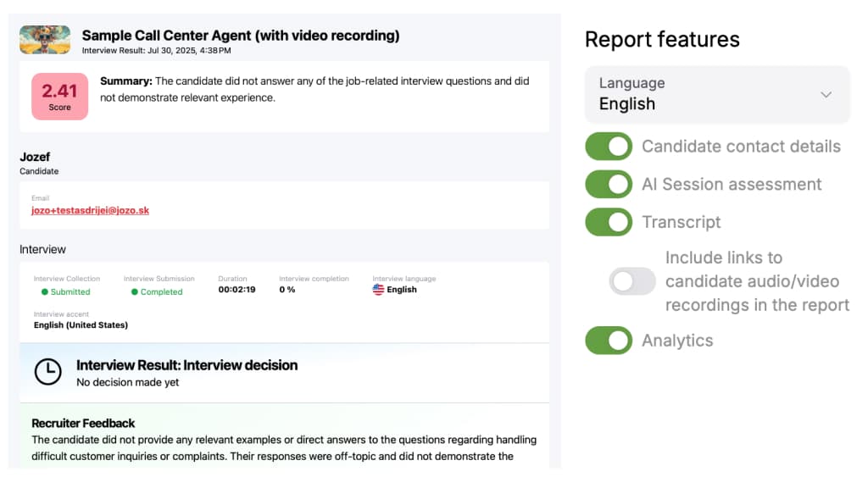The width and height of the screenshot is (868, 488).
Task: Click the Interview Result: Interview decision heading
Action: coord(187,365)
